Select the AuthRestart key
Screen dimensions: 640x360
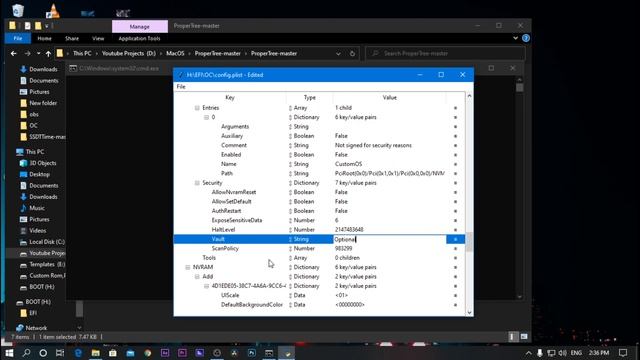(x=226, y=211)
